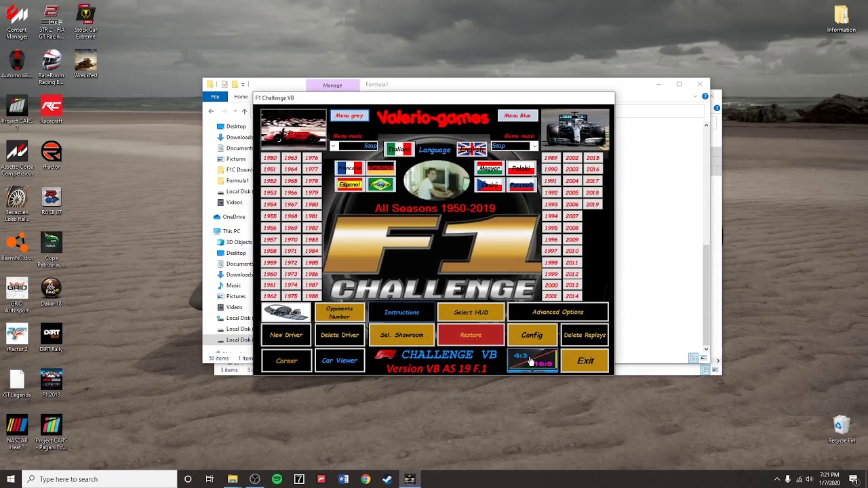This screenshot has width=868, height=488.
Task: Select the 1988 season
Action: click(312, 296)
